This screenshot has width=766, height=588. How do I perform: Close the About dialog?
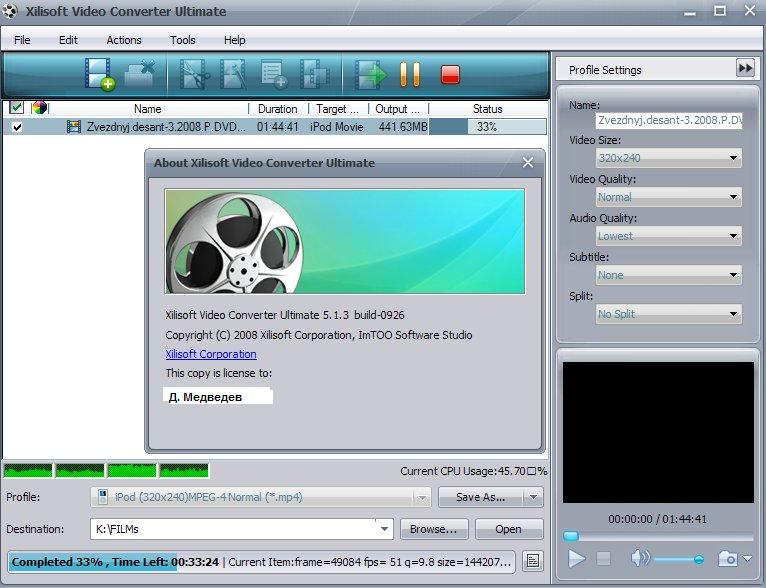tap(528, 163)
